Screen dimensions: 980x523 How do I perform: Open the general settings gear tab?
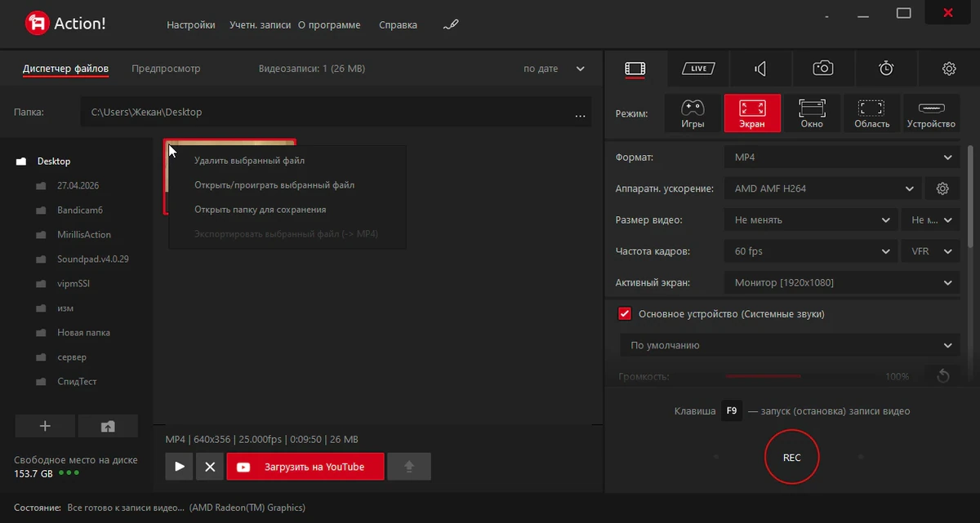pyautogui.click(x=949, y=69)
